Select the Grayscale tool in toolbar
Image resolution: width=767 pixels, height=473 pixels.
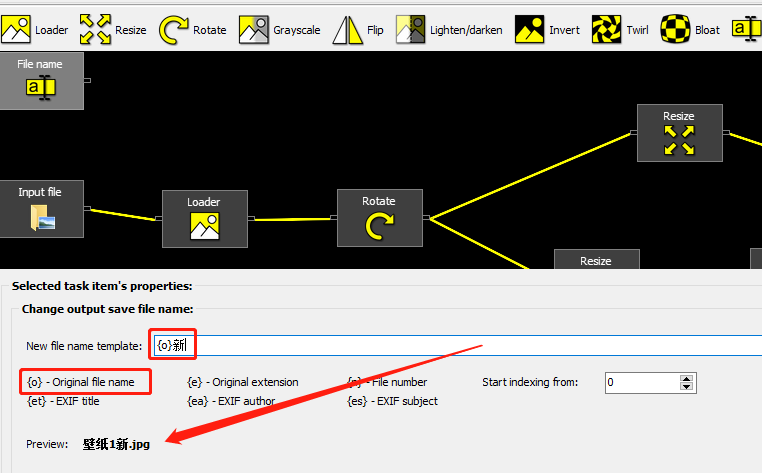click(x=279, y=30)
